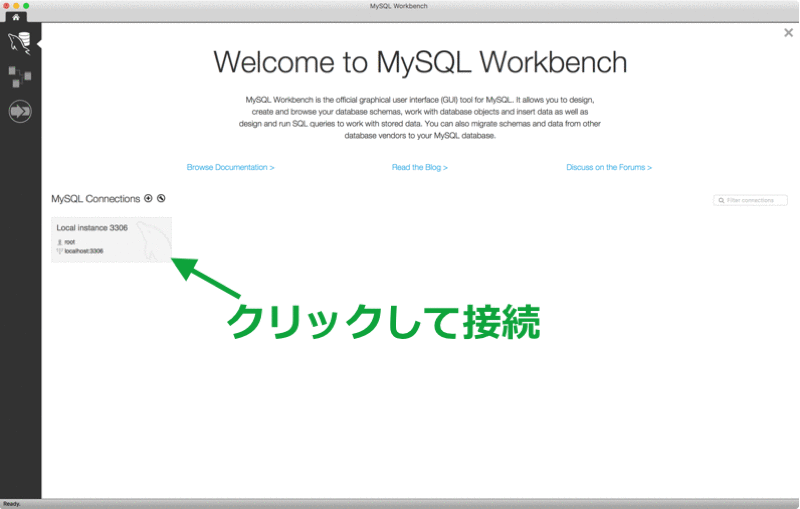This screenshot has height=509, width=800.
Task: Open the Local instance 3306 connection tile
Action: pyautogui.click(x=111, y=240)
